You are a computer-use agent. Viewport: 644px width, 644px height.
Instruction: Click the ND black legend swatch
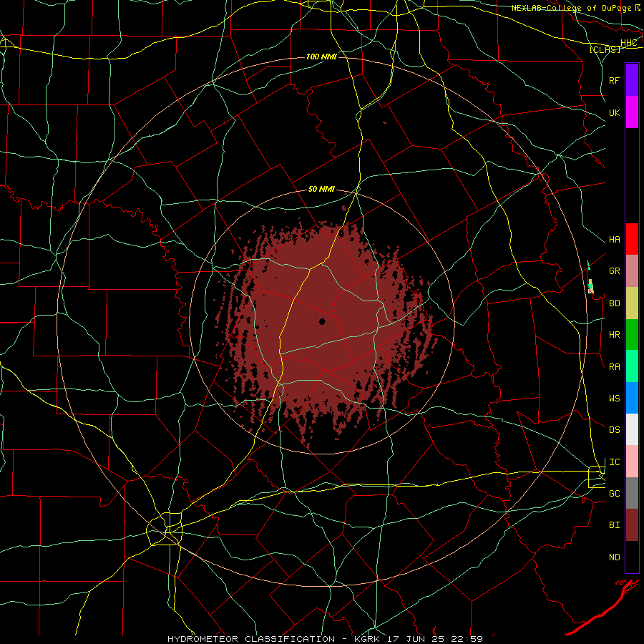(632, 557)
